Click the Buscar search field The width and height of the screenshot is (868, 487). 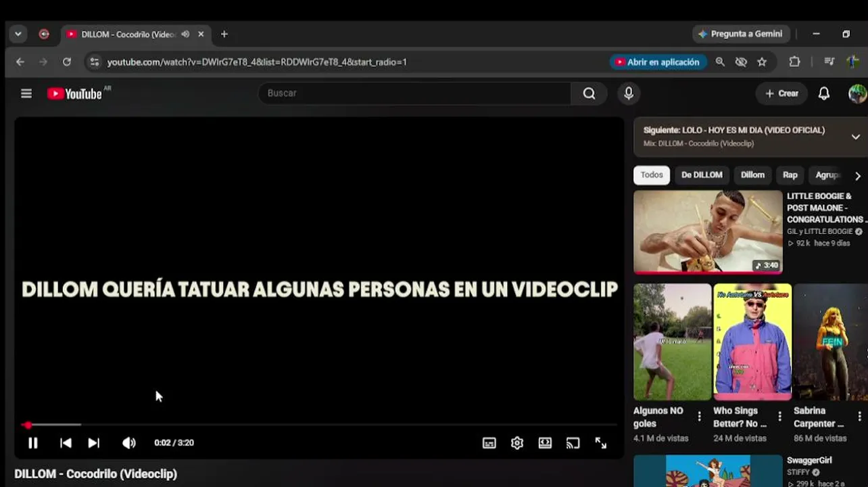click(414, 93)
